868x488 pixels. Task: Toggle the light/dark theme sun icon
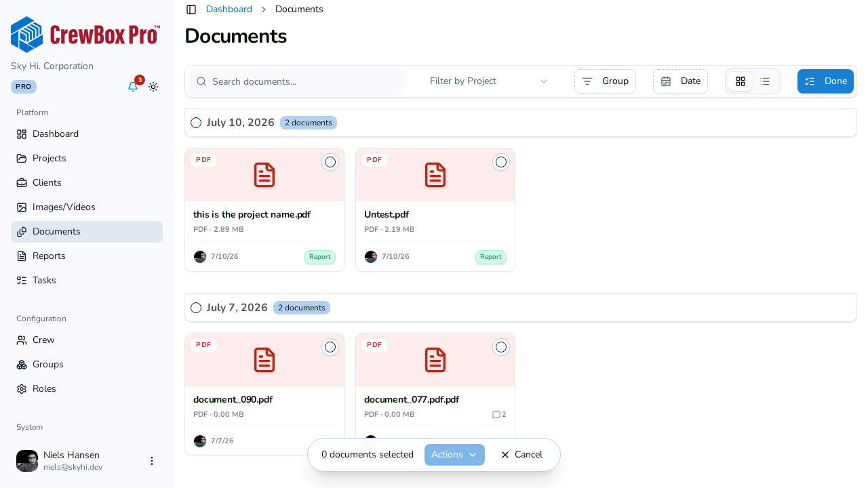(153, 87)
